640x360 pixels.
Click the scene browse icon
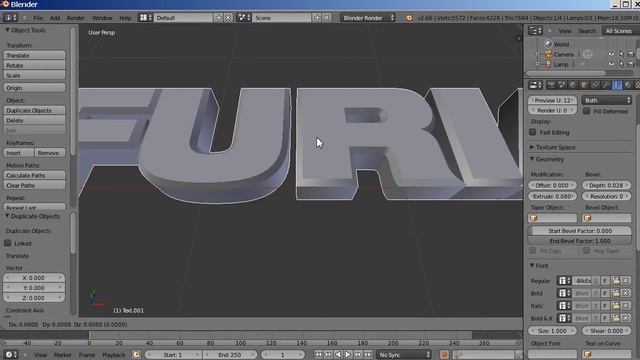point(244,18)
